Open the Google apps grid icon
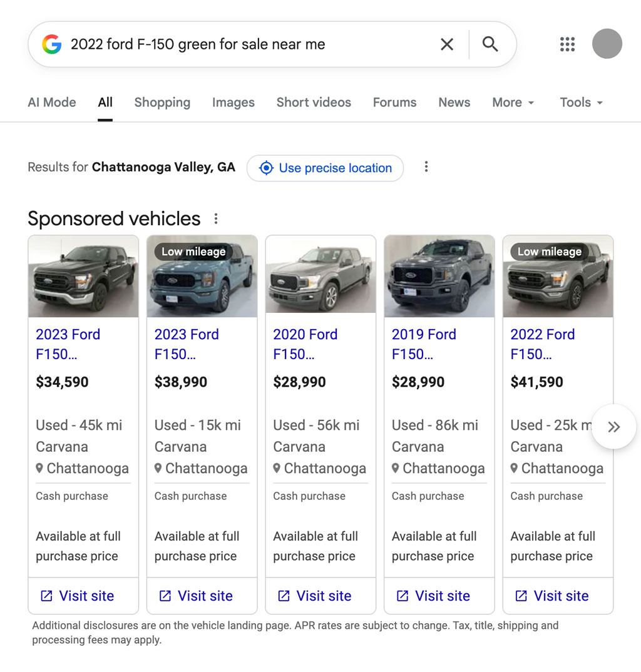This screenshot has height=672, width=641. click(567, 44)
